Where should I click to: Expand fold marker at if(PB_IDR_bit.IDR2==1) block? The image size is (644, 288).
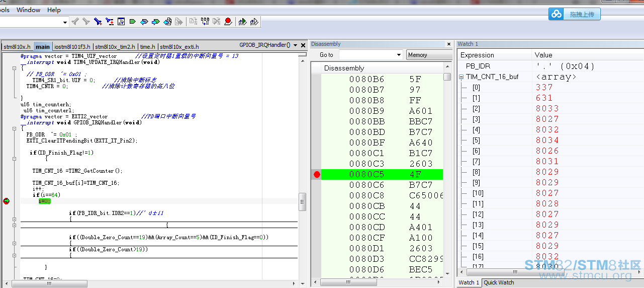pyautogui.click(x=15, y=219)
